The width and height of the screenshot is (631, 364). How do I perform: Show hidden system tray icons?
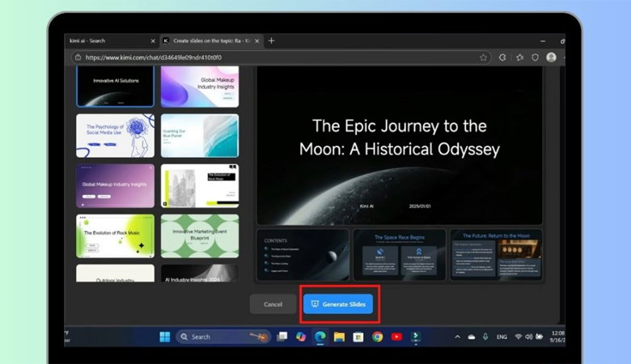tap(457, 336)
